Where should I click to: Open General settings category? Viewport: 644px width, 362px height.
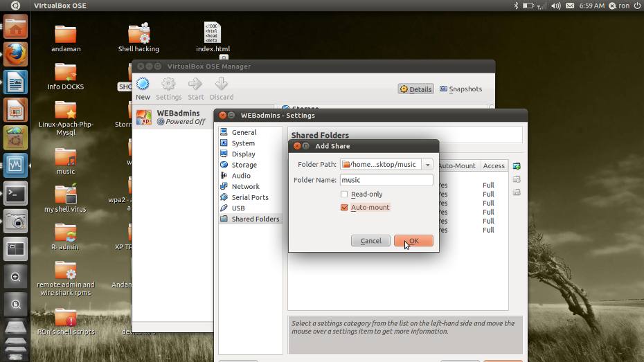click(x=244, y=132)
